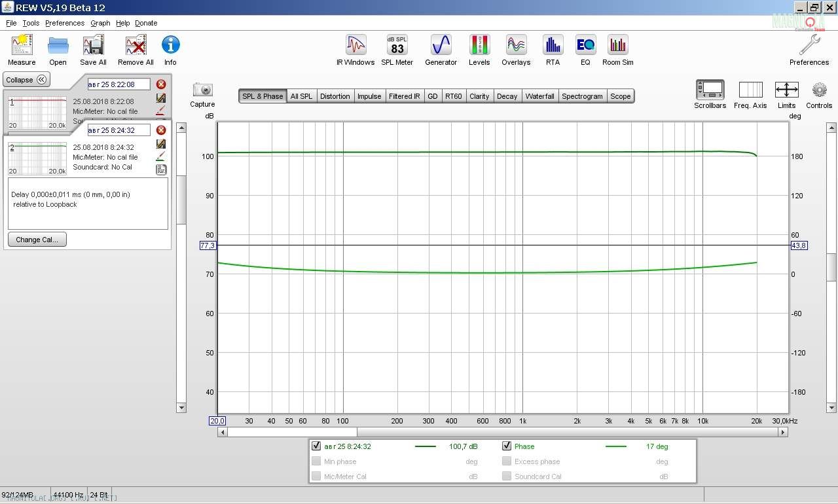Screen dimensions: 838x504
Task: Switch to the Distortion tab
Action: [335, 96]
